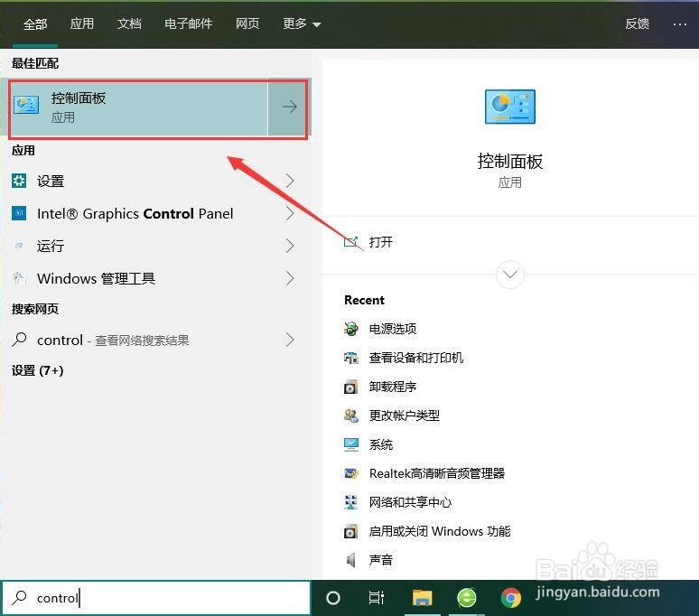Screen dimensions: 699x616
Task: Click the search box containing control
Action: [x=156, y=598]
